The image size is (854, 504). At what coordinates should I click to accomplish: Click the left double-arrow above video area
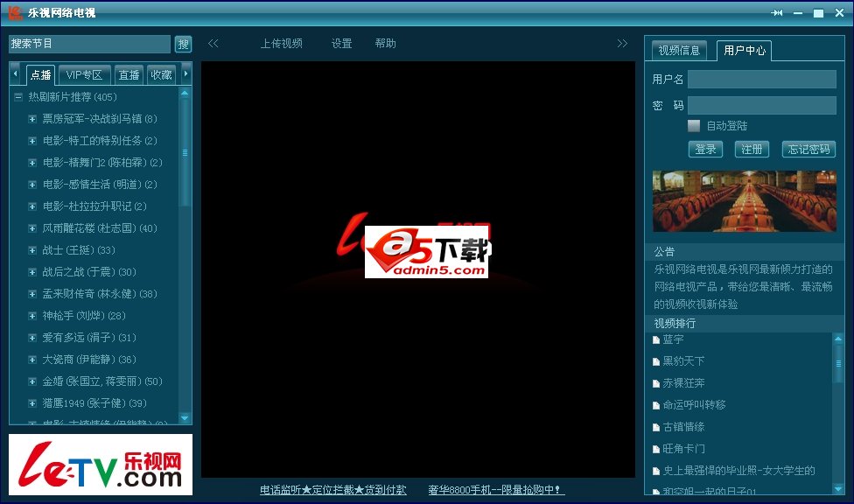point(213,44)
